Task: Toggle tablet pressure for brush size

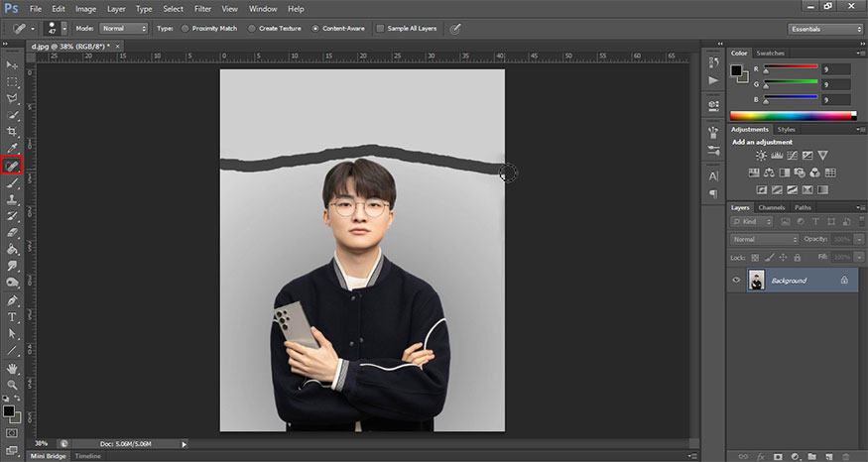Action: pos(455,29)
